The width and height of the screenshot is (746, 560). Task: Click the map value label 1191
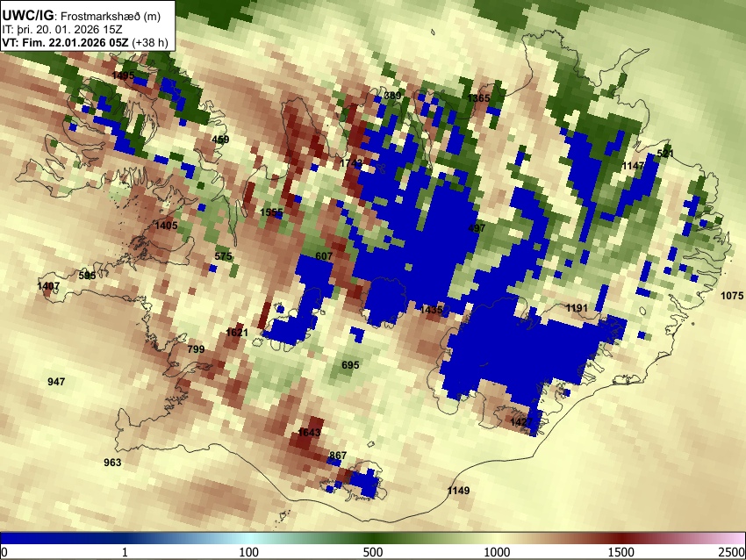click(577, 308)
